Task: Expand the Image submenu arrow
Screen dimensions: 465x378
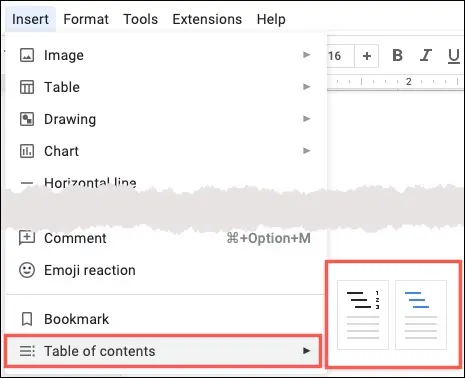Action: 306,55
